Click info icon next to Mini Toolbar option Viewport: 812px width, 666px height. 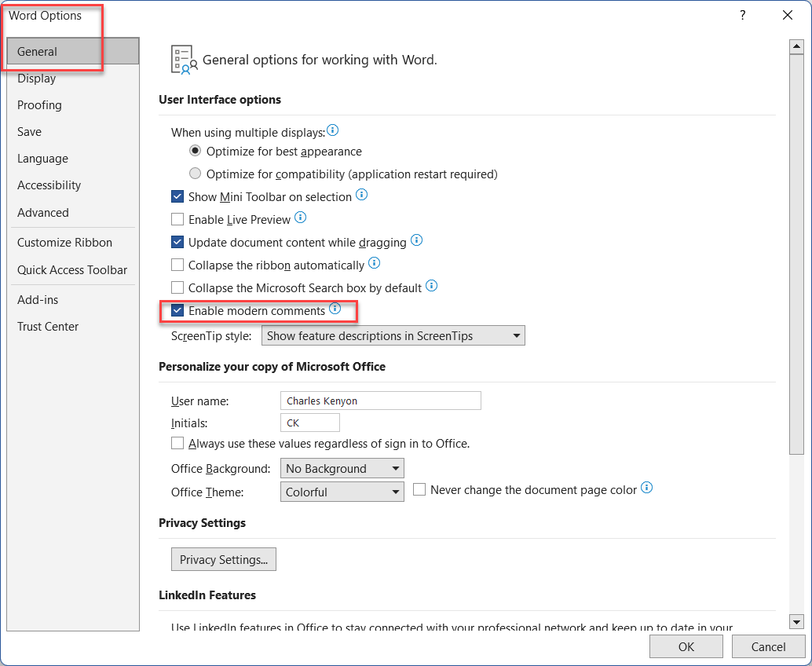pos(362,194)
